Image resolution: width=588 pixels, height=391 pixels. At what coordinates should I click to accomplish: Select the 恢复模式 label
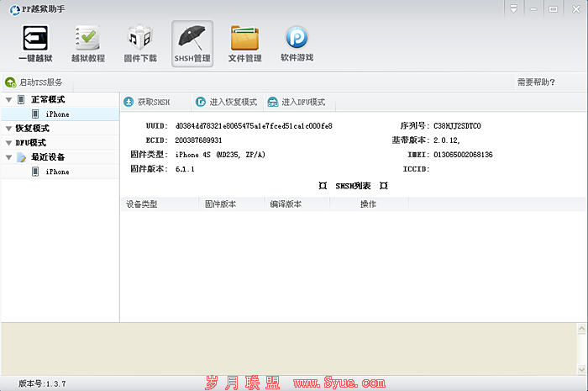(32, 129)
